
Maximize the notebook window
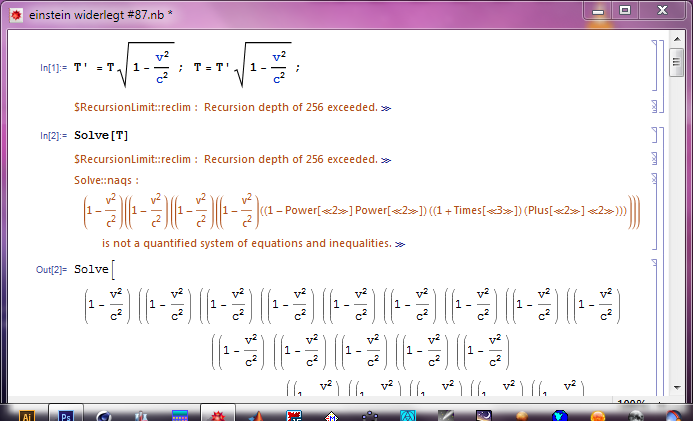coord(624,11)
